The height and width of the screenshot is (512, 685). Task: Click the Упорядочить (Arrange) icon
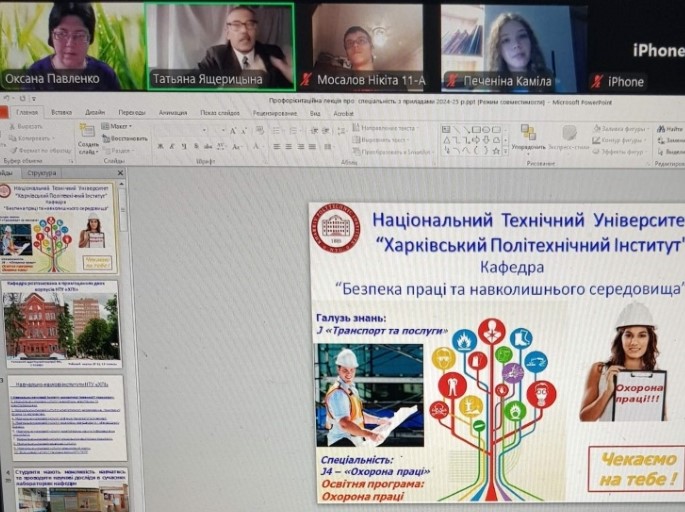(528, 137)
